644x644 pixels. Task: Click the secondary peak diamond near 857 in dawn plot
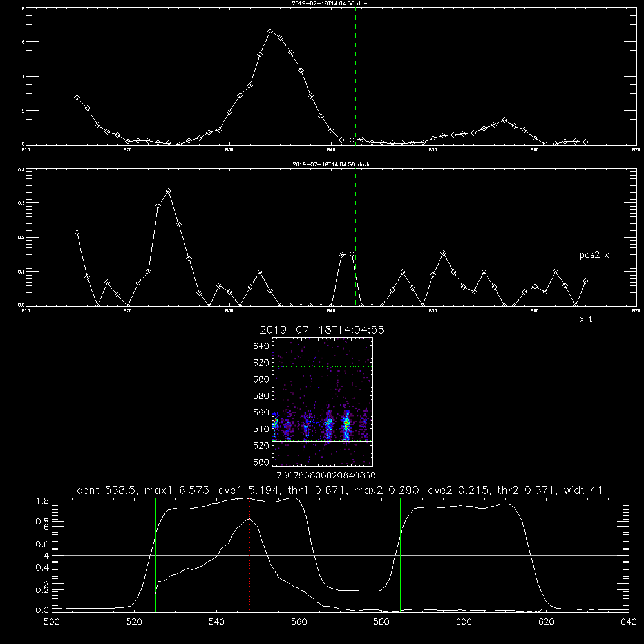504,120
